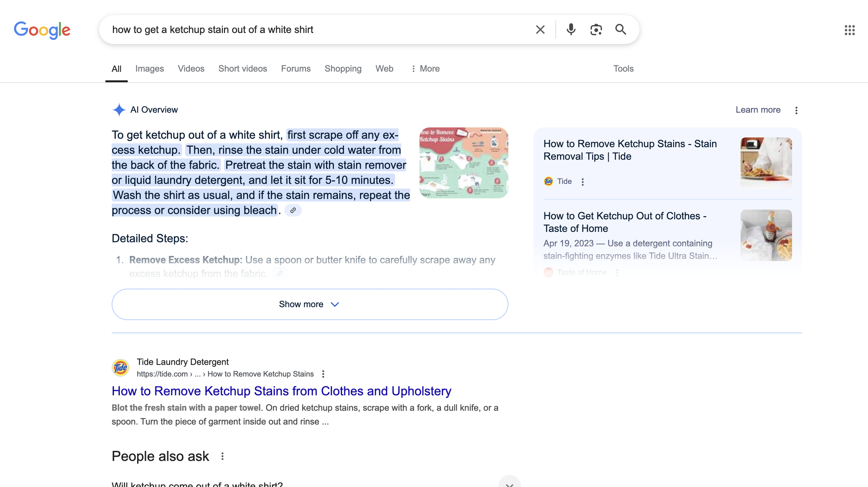Viewport: 868px width, 487px height.
Task: Switch to the Forums tab
Action: point(295,69)
